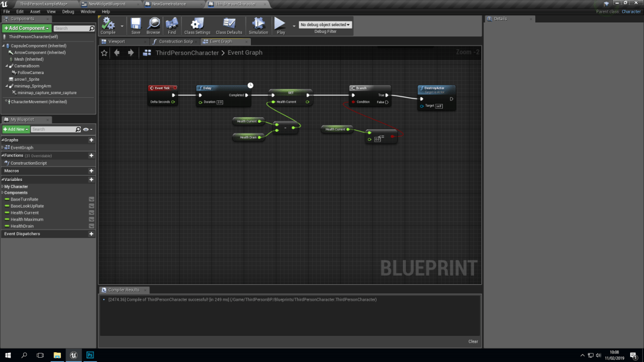
Task: Select EventGraph in Graphs list
Action: [22, 148]
